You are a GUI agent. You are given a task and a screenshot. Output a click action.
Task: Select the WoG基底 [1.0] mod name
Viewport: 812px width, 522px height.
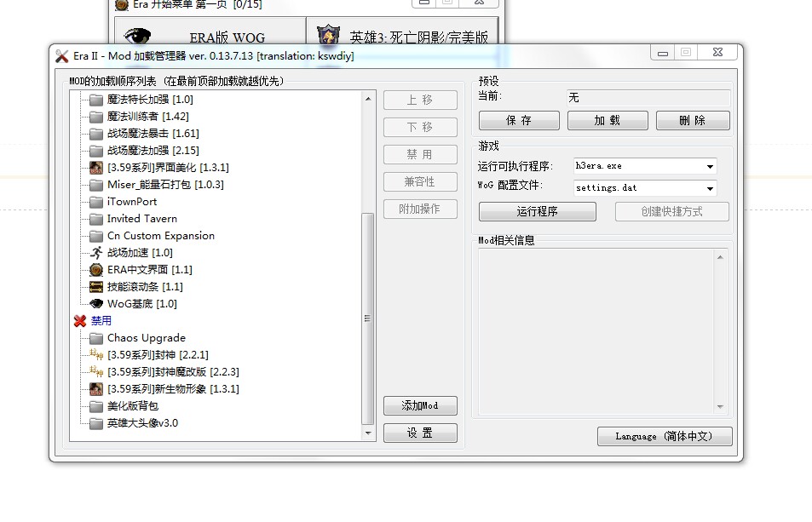(142, 304)
